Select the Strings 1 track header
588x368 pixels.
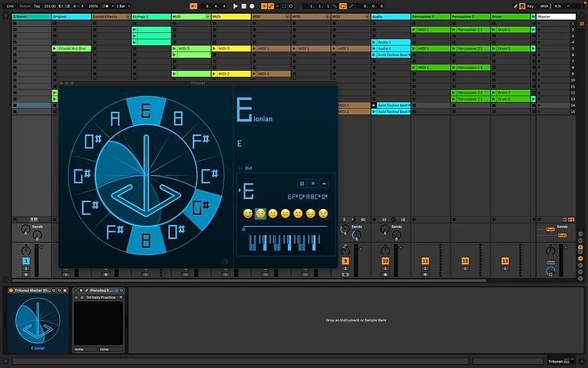pos(151,16)
